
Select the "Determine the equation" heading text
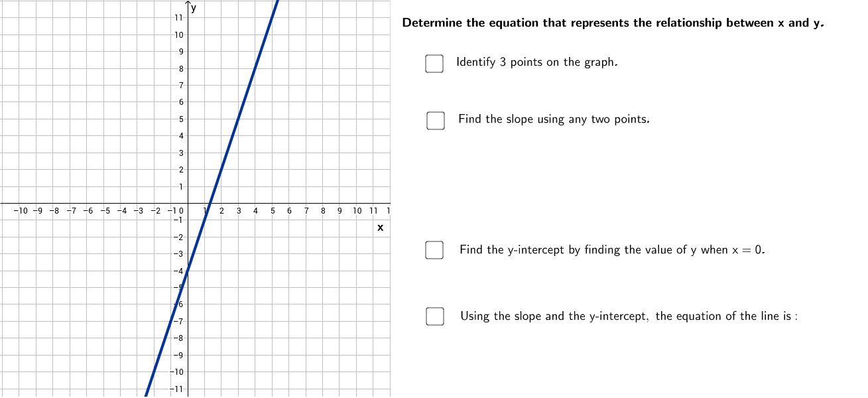pyautogui.click(x=613, y=23)
